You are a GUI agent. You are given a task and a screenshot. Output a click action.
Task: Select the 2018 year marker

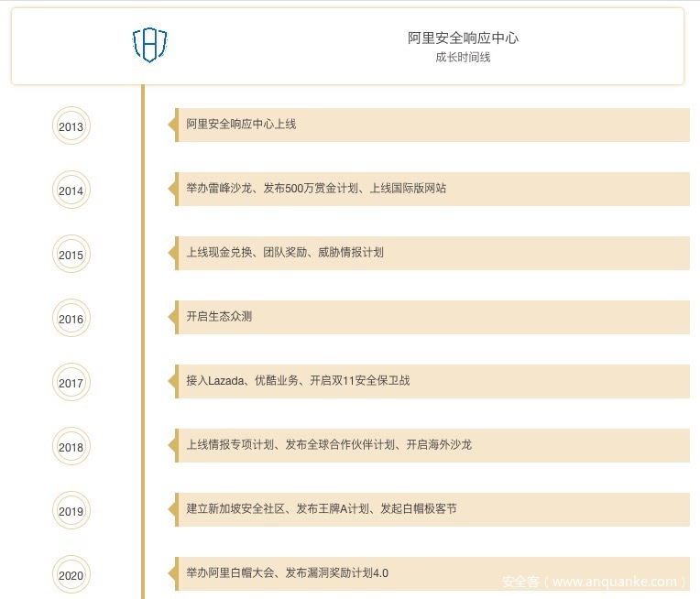tap(71, 446)
